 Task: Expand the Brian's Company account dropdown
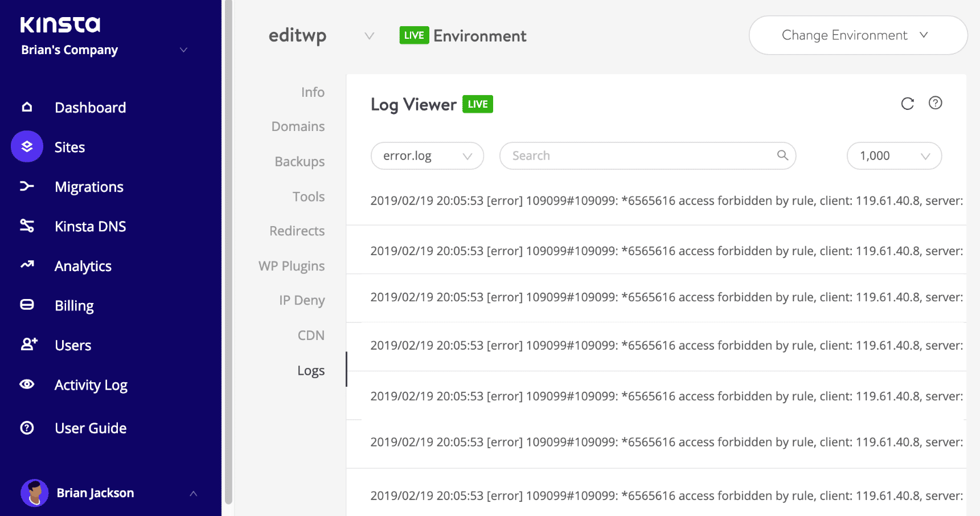[x=183, y=50]
